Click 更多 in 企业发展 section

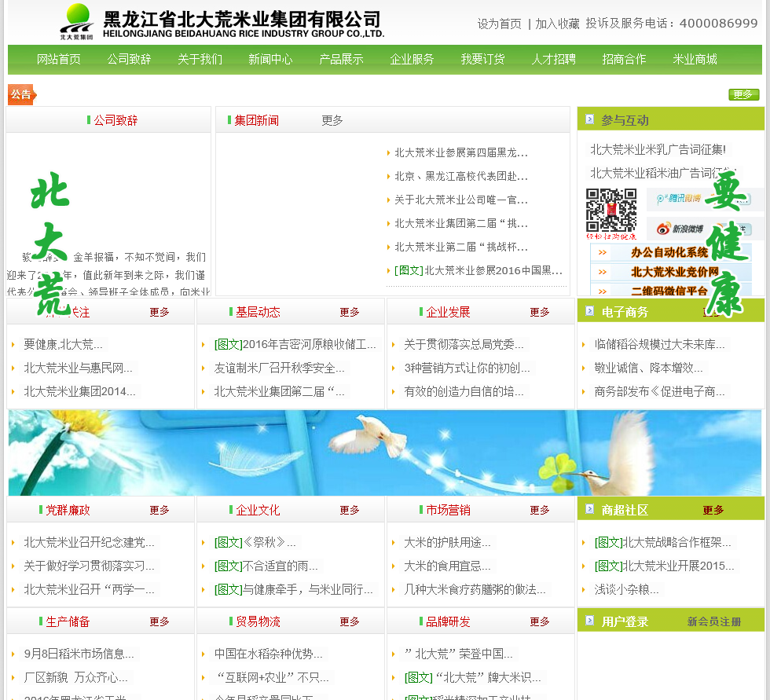[540, 312]
